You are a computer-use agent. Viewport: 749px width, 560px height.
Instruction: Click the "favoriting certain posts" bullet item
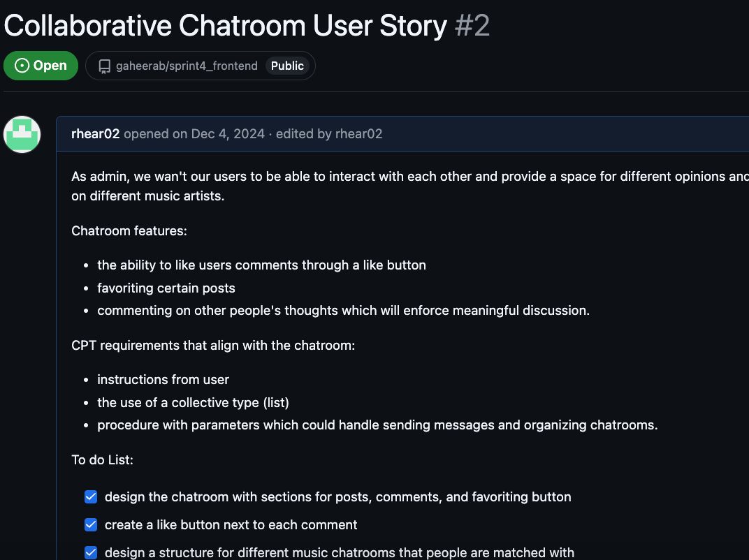coord(166,288)
